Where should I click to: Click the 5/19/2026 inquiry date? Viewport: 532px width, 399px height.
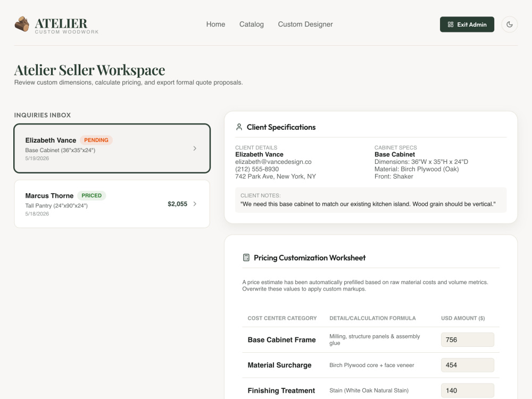(37, 159)
